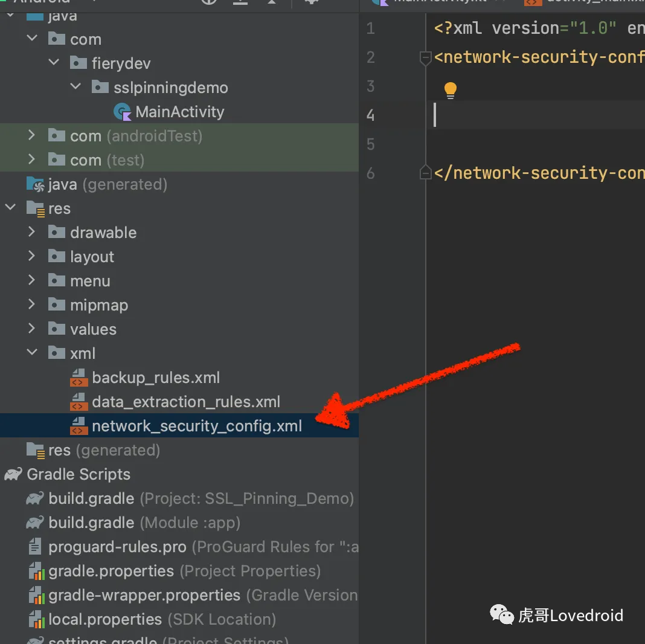Collapse the fierydev package chevron
Screen dimensions: 645x644
click(x=54, y=63)
